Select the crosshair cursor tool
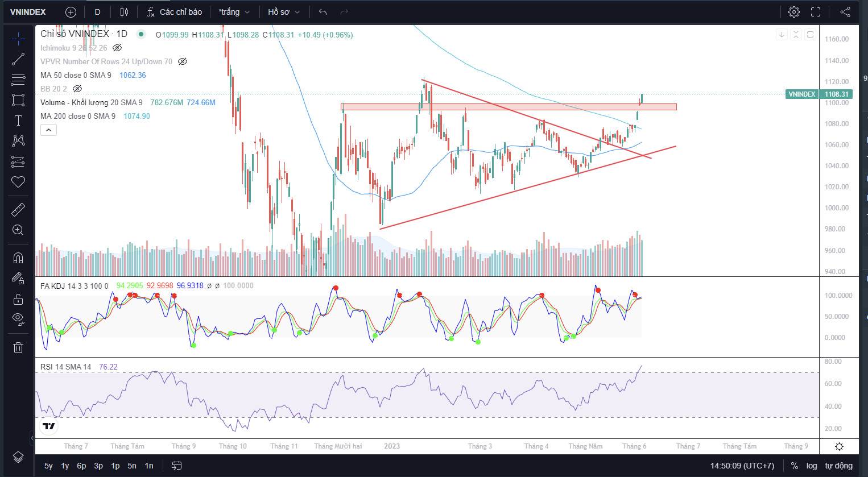The image size is (868, 477). (18, 39)
